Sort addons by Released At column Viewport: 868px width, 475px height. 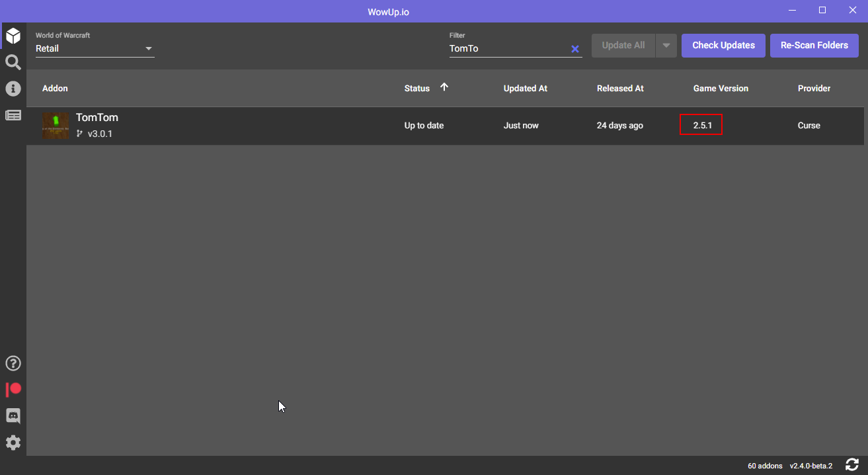pyautogui.click(x=619, y=88)
